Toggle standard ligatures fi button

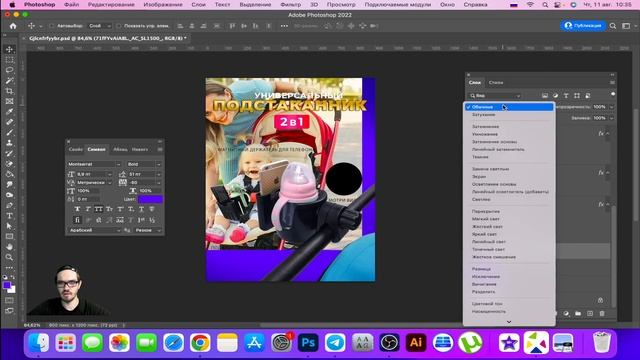78,220
